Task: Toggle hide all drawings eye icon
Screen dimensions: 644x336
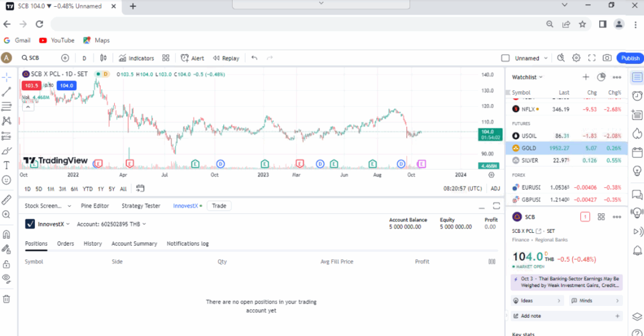Action: [6, 278]
